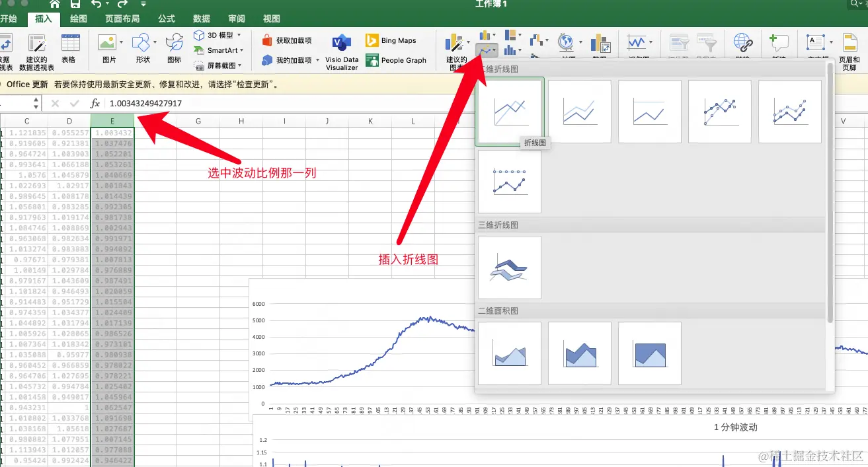Select the 100% stacked line with markers thumbnail

click(x=510, y=181)
